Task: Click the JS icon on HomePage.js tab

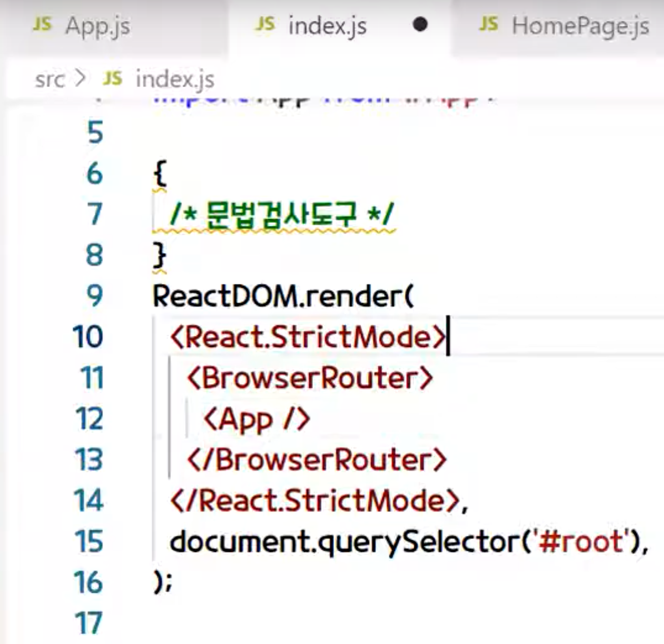Action: point(489,24)
